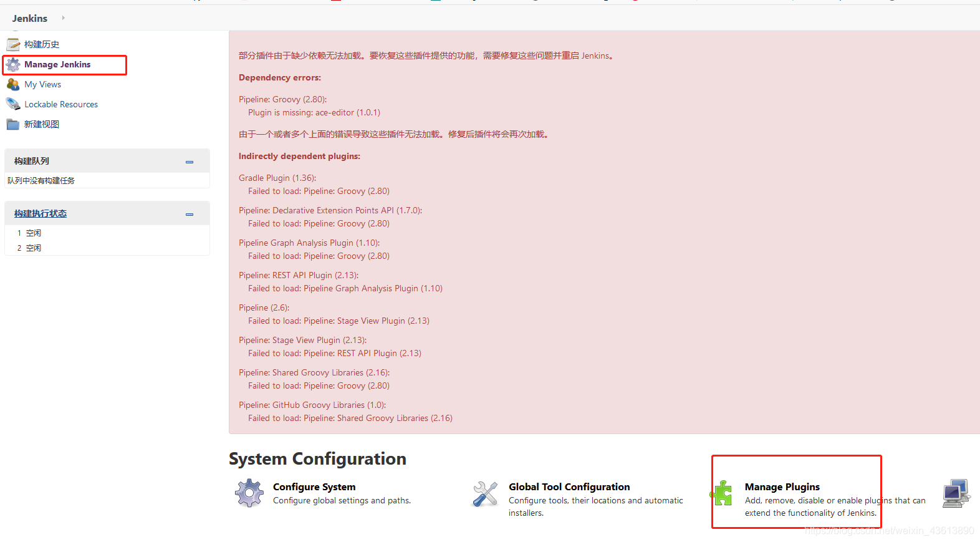Open Lockable Resources page

(x=61, y=104)
